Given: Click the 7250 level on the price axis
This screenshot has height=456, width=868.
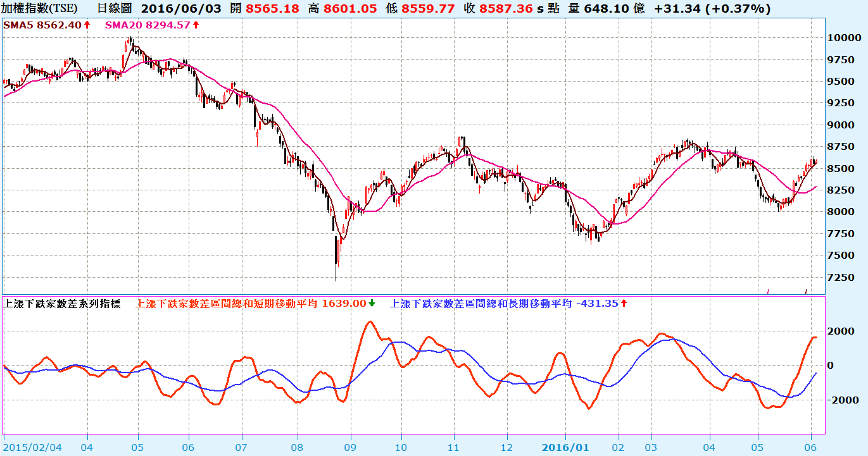Looking at the screenshot, I should coord(843,278).
